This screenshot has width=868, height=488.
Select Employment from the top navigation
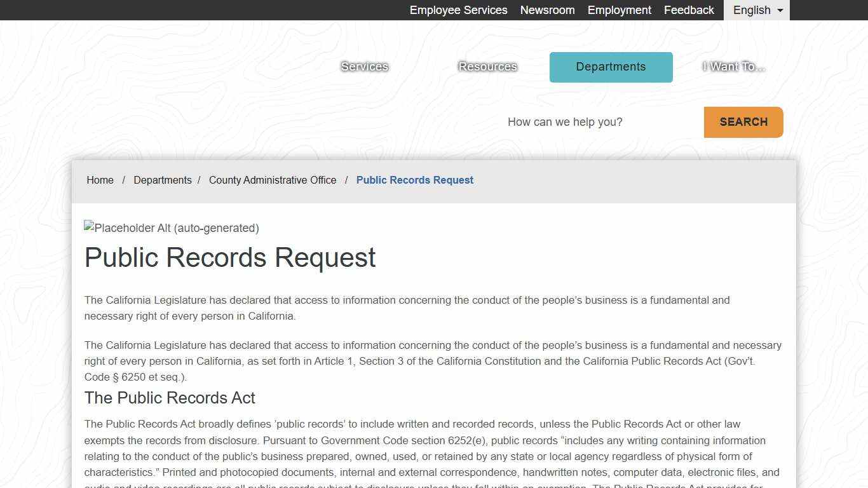tap(619, 10)
